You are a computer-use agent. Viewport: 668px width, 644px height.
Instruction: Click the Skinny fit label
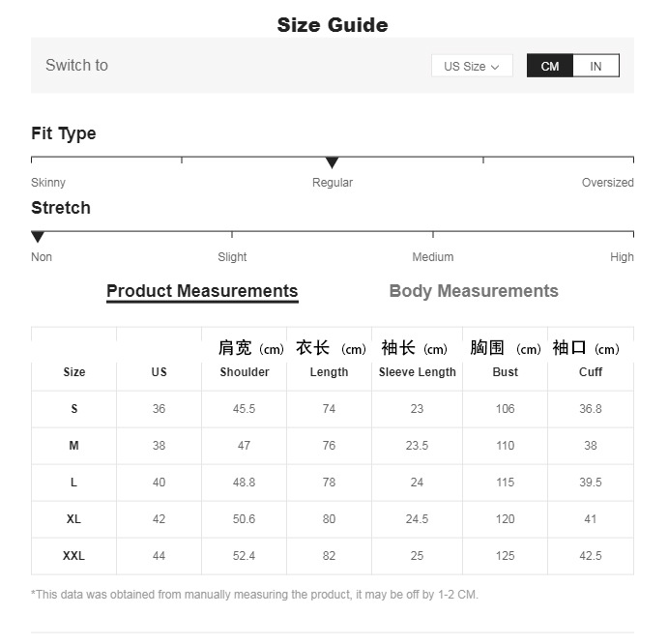pyautogui.click(x=48, y=183)
